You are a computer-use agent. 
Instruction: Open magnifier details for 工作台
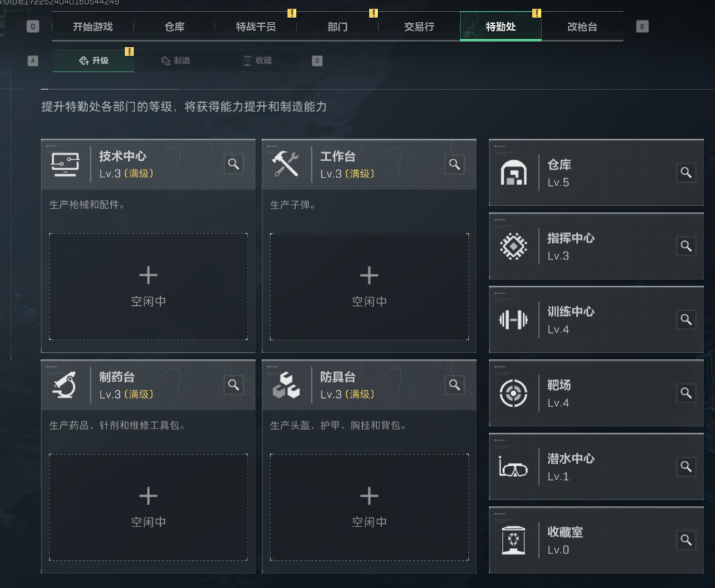tap(454, 164)
